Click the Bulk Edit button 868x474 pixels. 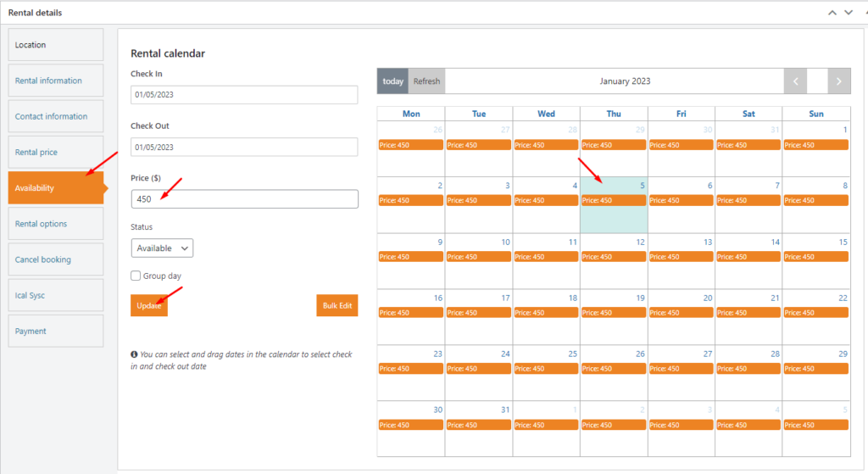click(337, 305)
